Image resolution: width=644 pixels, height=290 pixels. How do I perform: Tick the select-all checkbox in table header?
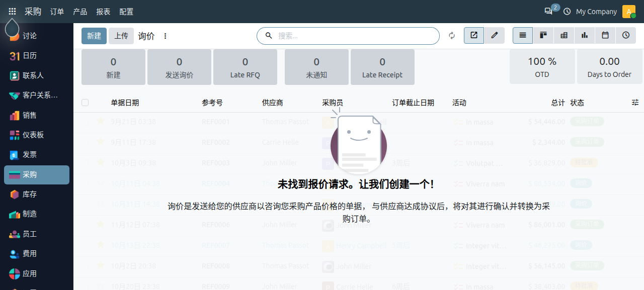(85, 103)
